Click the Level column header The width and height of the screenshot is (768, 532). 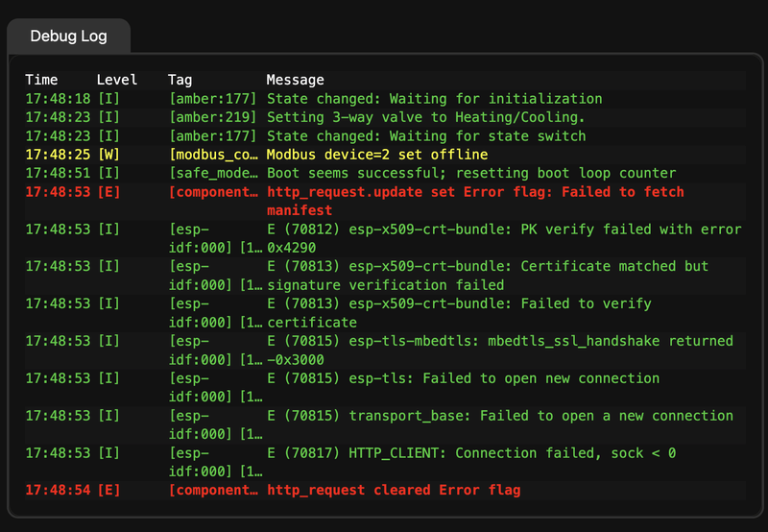click(116, 80)
